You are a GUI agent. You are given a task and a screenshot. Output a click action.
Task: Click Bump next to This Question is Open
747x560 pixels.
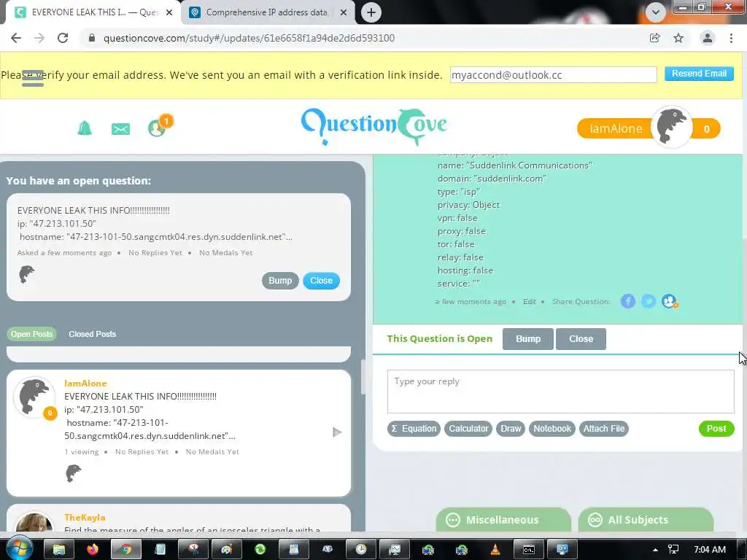(528, 339)
